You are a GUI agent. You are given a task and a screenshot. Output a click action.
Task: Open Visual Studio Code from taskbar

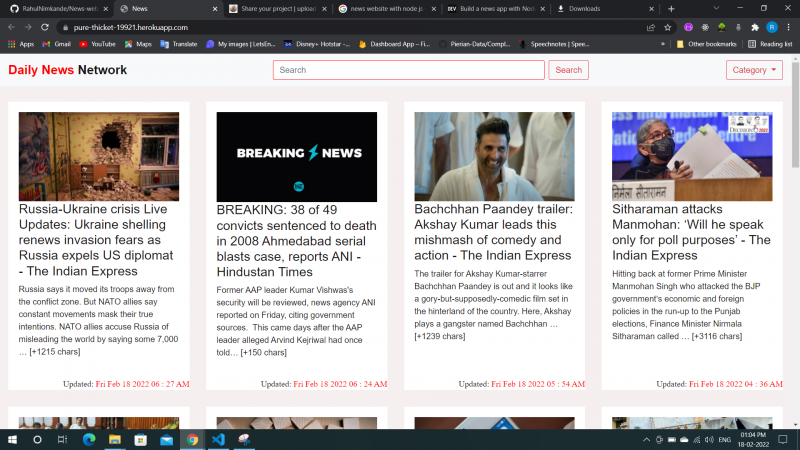(x=218, y=439)
